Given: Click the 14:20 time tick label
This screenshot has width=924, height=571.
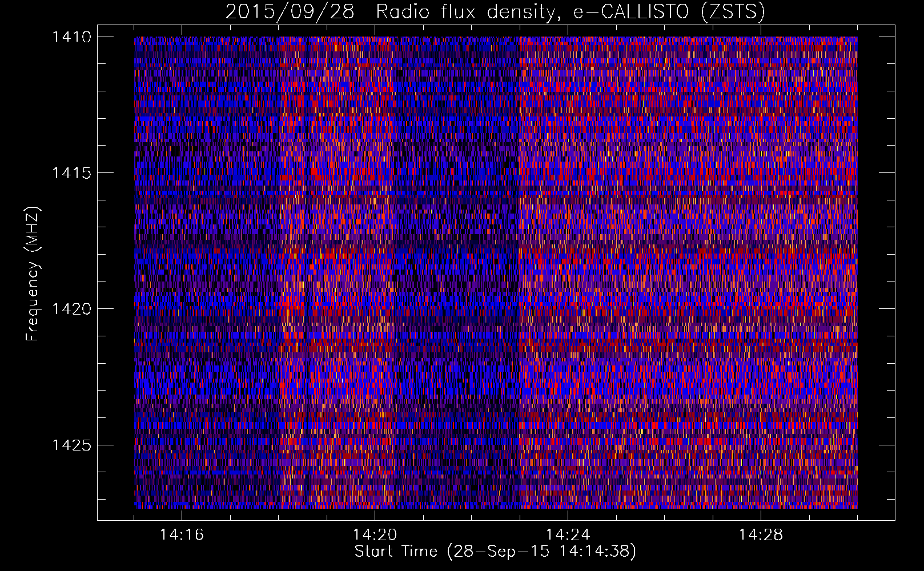Looking at the screenshot, I should 375,534.
